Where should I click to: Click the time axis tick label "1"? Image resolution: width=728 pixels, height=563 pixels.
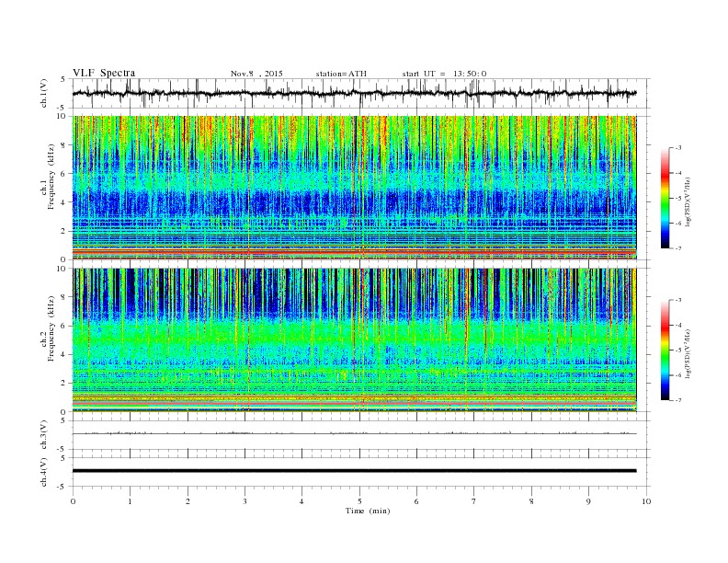coord(130,501)
